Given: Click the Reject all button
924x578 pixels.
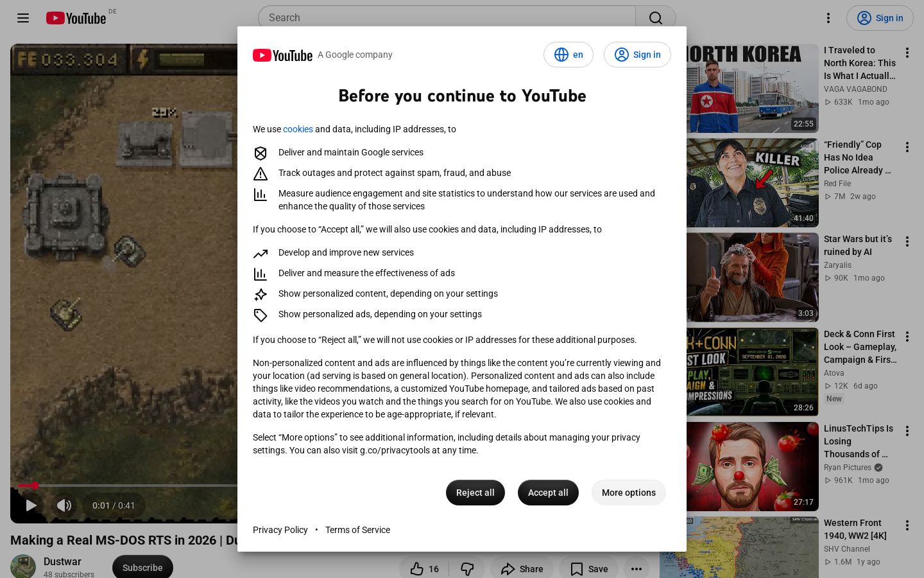Looking at the screenshot, I should tap(475, 493).
